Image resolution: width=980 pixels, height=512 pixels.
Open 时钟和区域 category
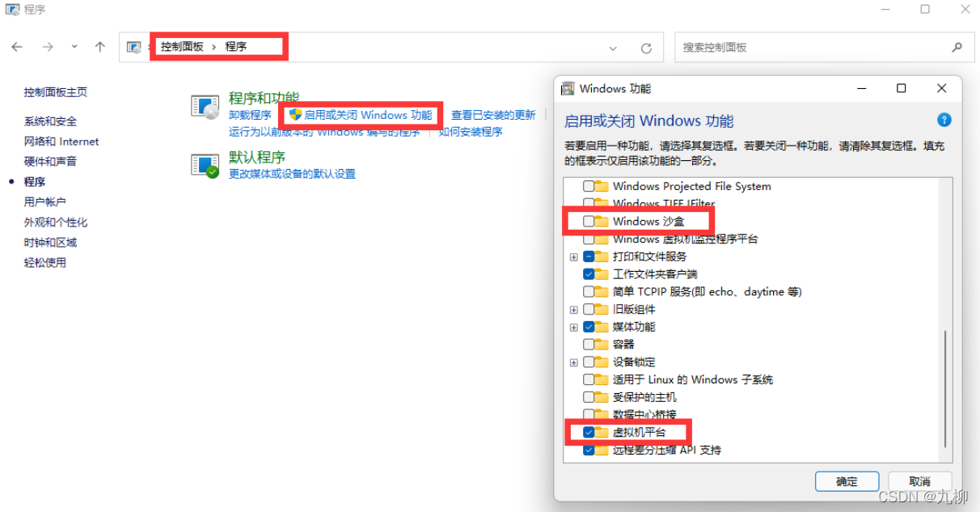[x=50, y=243]
